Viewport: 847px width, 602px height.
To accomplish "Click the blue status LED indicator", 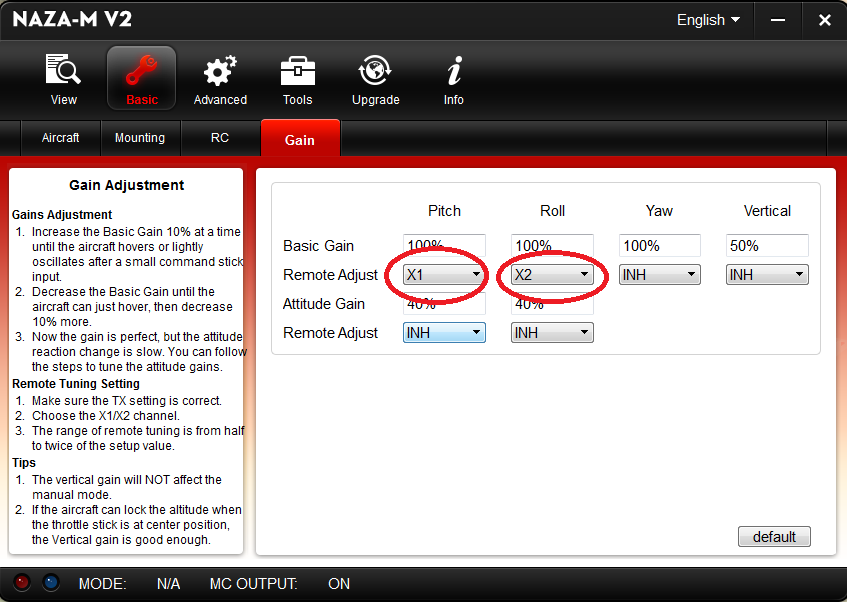I will [x=50, y=583].
